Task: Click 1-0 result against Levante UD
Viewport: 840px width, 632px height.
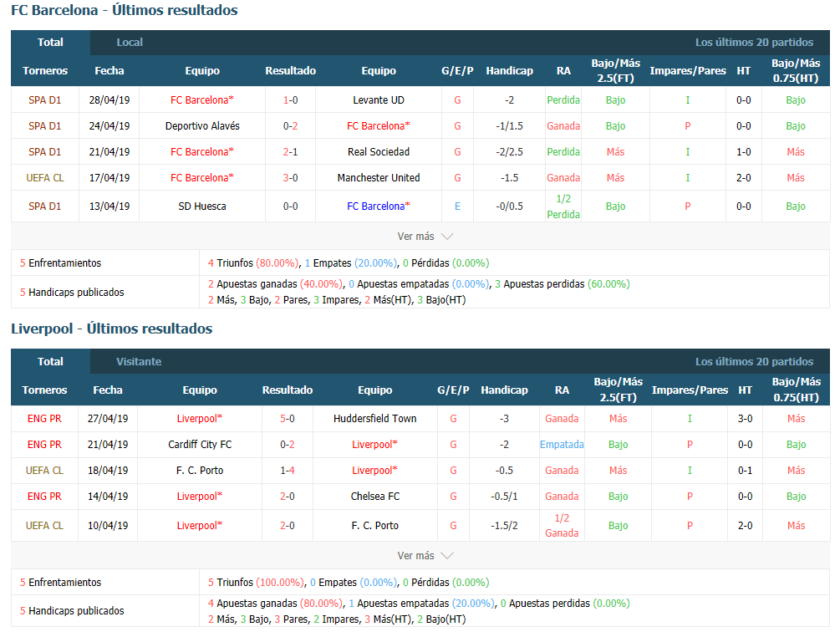Action: 290,100
